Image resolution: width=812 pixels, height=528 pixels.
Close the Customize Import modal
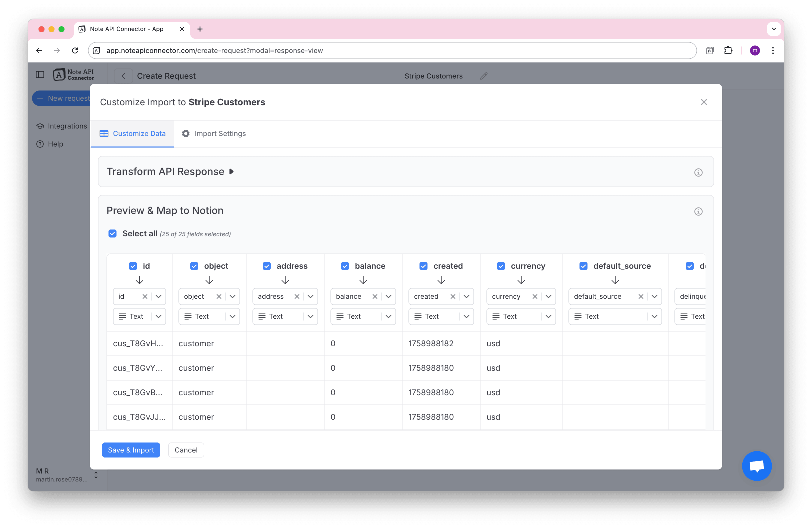pyautogui.click(x=703, y=102)
